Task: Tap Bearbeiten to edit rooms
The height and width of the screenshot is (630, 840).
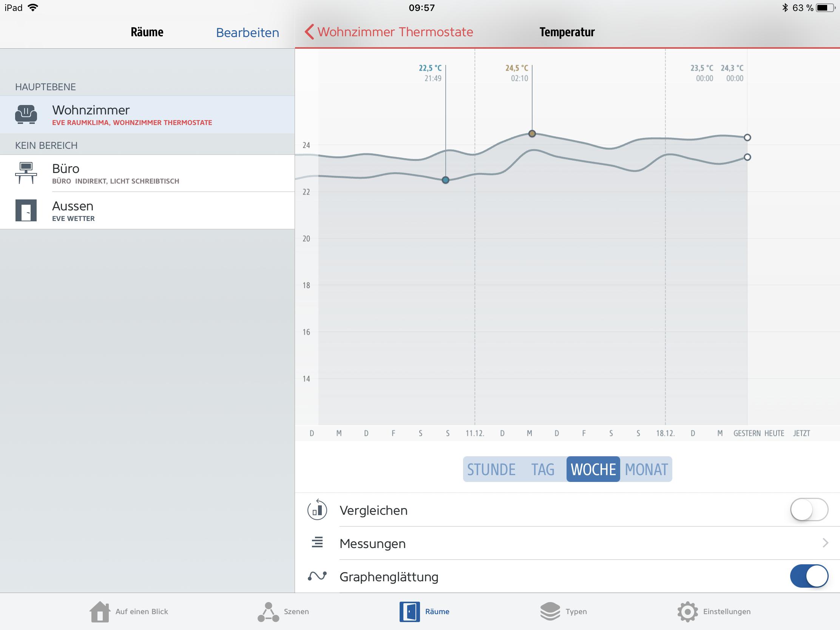Action: coord(247,32)
